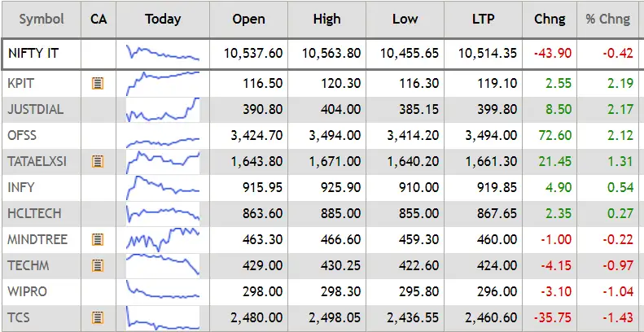Sort by % Chng column header
Image resolution: width=644 pixels, height=332 pixels.
[x=610, y=19]
